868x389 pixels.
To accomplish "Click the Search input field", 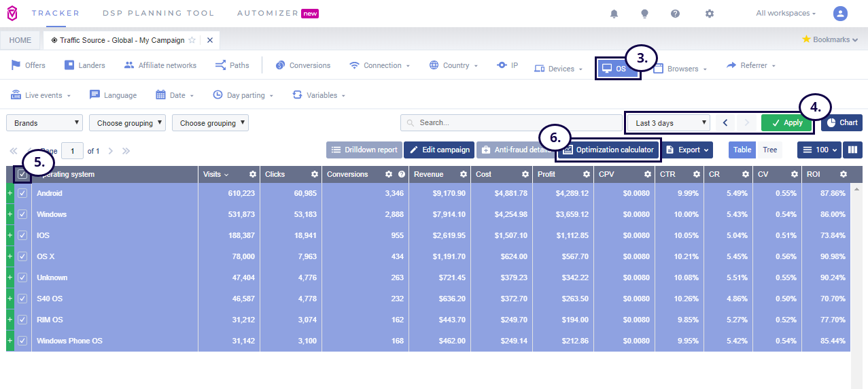I will tap(510, 123).
